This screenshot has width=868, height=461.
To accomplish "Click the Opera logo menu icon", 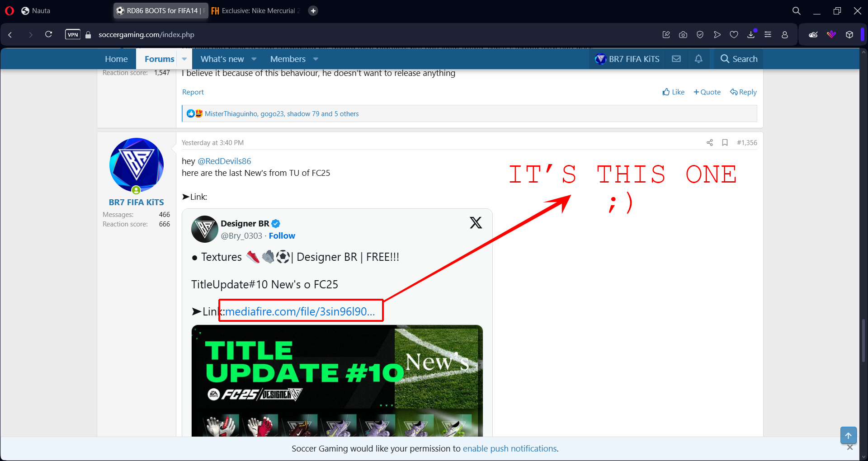I will tap(9, 10).
